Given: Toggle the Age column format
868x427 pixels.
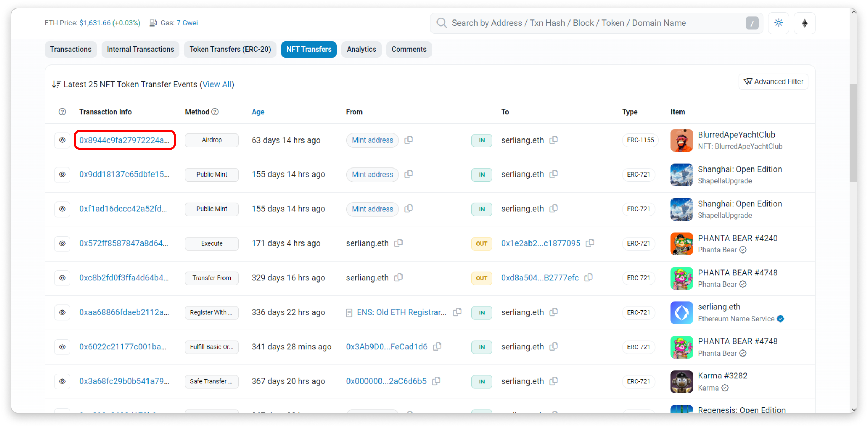Looking at the screenshot, I should (258, 112).
